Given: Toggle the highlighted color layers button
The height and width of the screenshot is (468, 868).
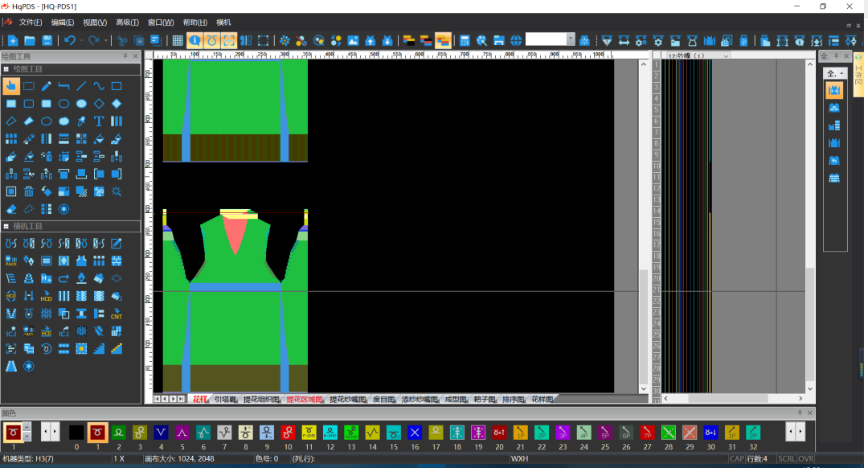Looking at the screenshot, I should [x=443, y=40].
